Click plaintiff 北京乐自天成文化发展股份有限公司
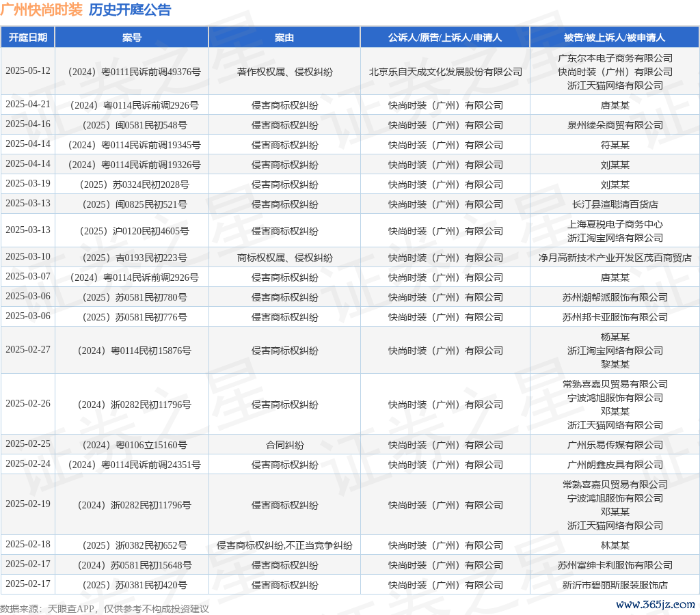 pyautogui.click(x=445, y=72)
